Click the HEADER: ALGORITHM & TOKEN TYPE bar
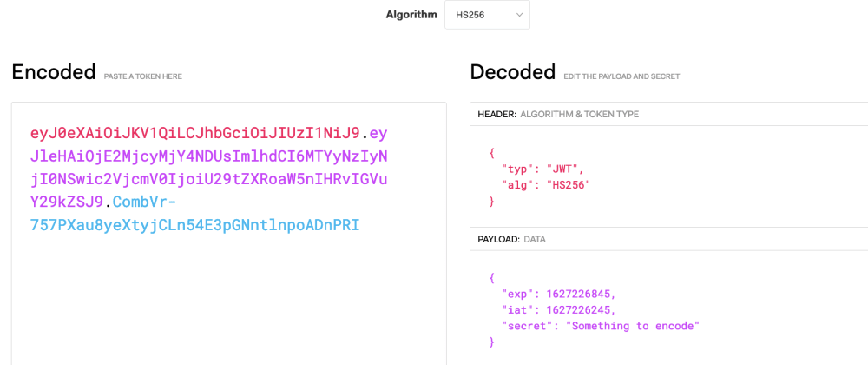The image size is (868, 365). click(x=668, y=114)
